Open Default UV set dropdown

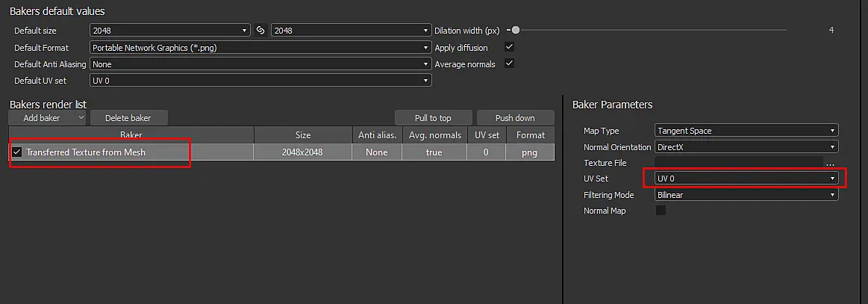click(x=260, y=80)
